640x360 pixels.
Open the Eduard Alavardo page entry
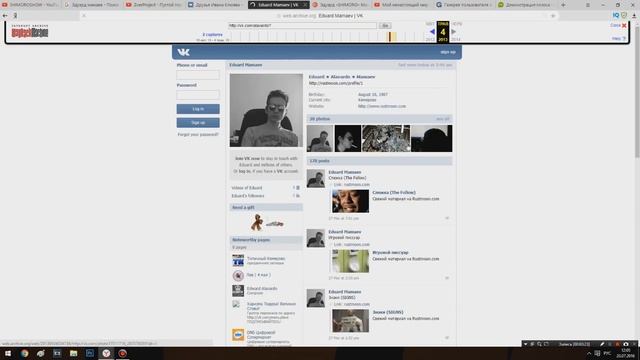(262, 290)
